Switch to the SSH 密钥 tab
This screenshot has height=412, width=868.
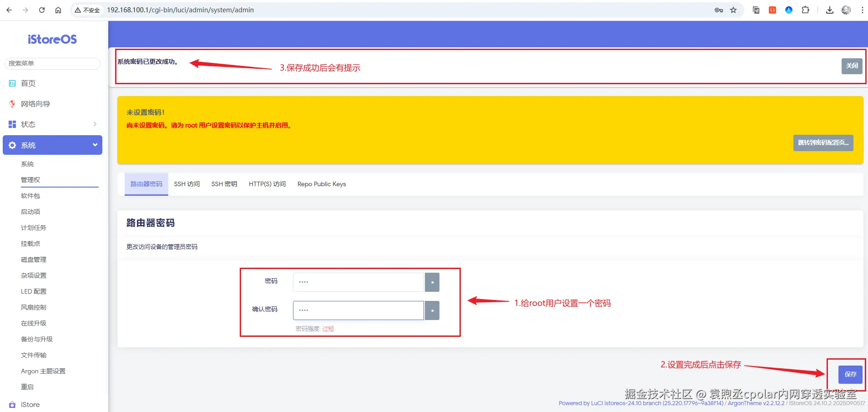(x=224, y=184)
